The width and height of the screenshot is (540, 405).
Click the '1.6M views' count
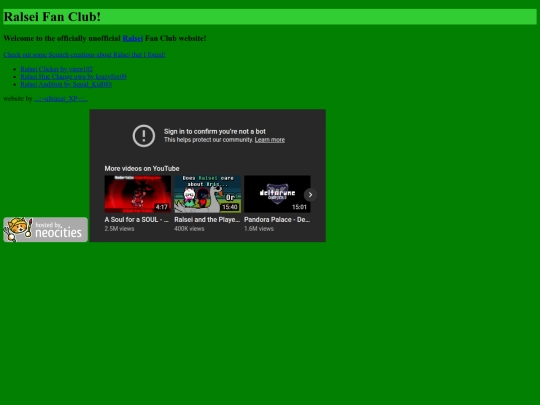point(259,229)
